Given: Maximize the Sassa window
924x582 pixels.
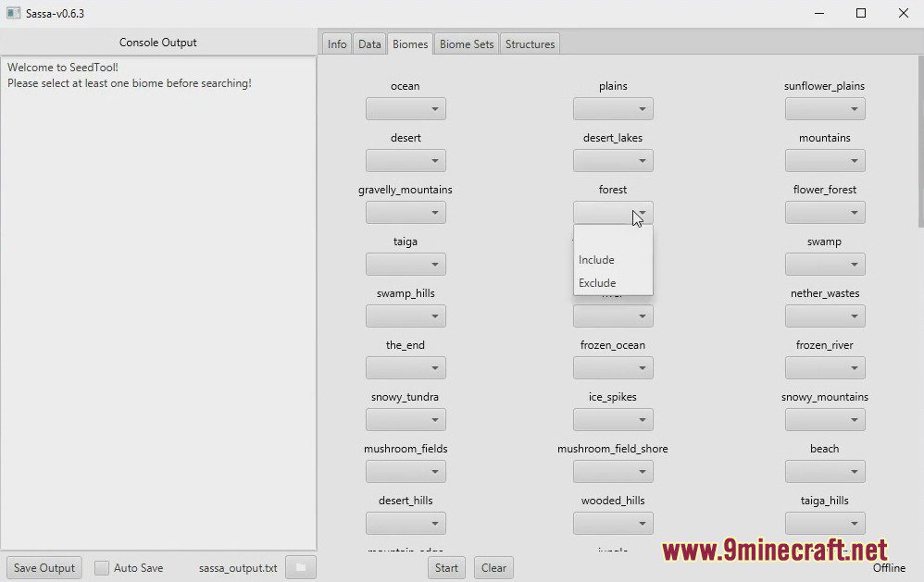Looking at the screenshot, I should 861,13.
